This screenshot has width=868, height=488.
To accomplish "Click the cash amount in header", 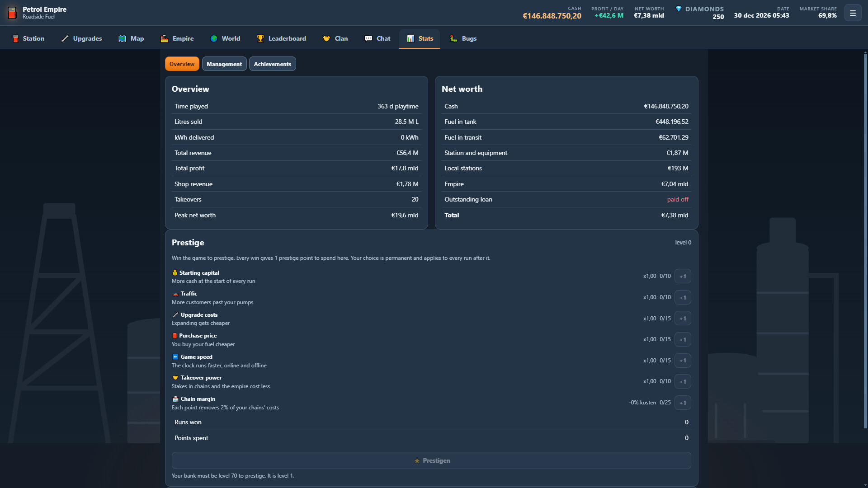I will 552,16.
